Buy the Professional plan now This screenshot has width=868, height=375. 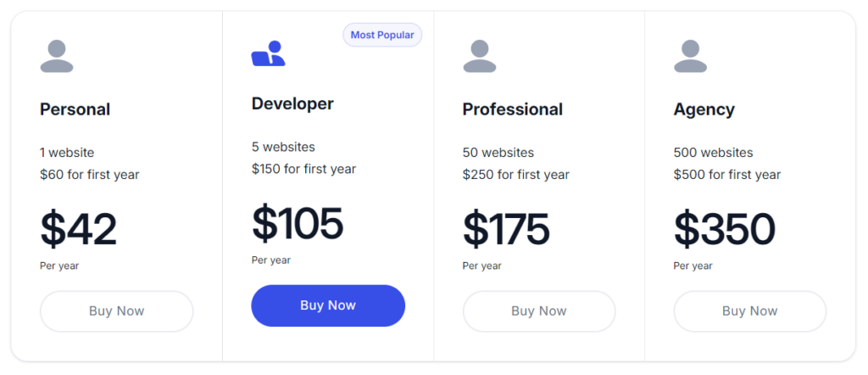539,311
